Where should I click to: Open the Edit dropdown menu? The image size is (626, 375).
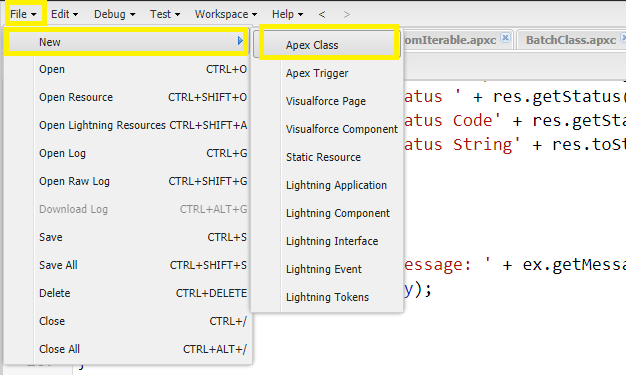[x=64, y=14]
